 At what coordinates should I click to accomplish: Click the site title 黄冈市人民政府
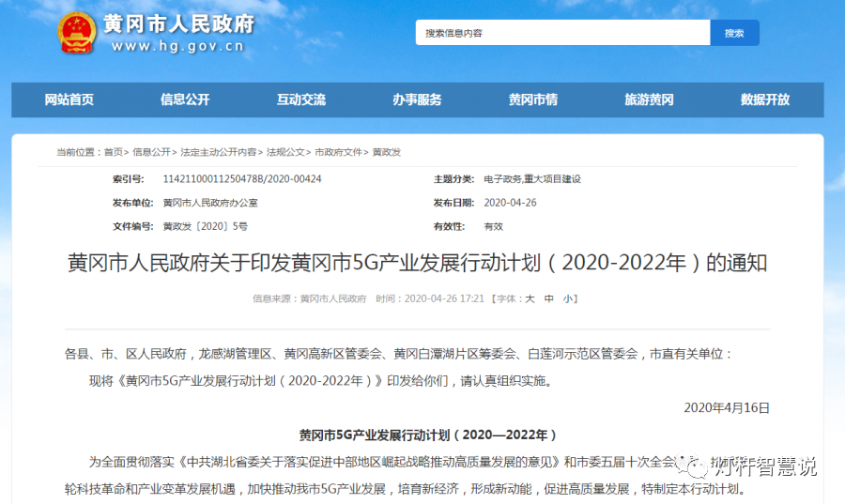178,24
